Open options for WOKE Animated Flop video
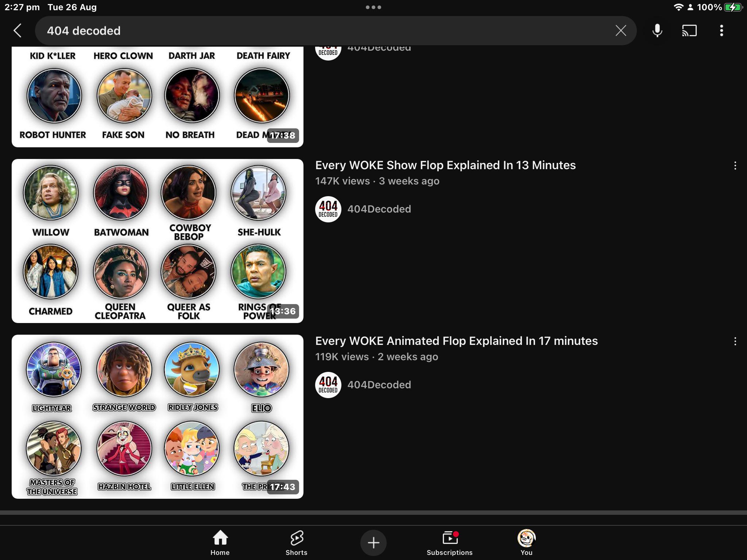Image resolution: width=747 pixels, height=560 pixels. coord(735,342)
